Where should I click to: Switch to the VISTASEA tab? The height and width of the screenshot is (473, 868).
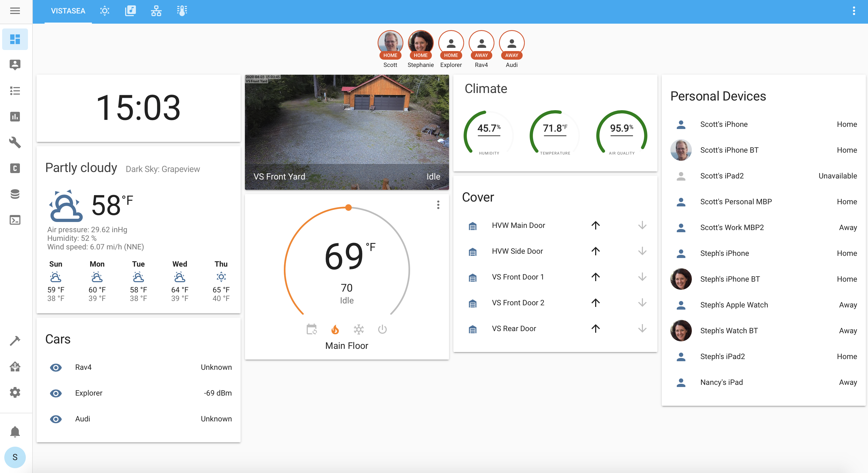click(68, 11)
